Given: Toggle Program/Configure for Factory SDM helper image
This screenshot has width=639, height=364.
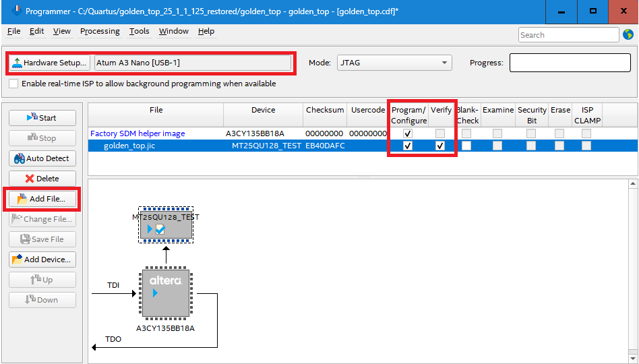Looking at the screenshot, I should coord(407,133).
